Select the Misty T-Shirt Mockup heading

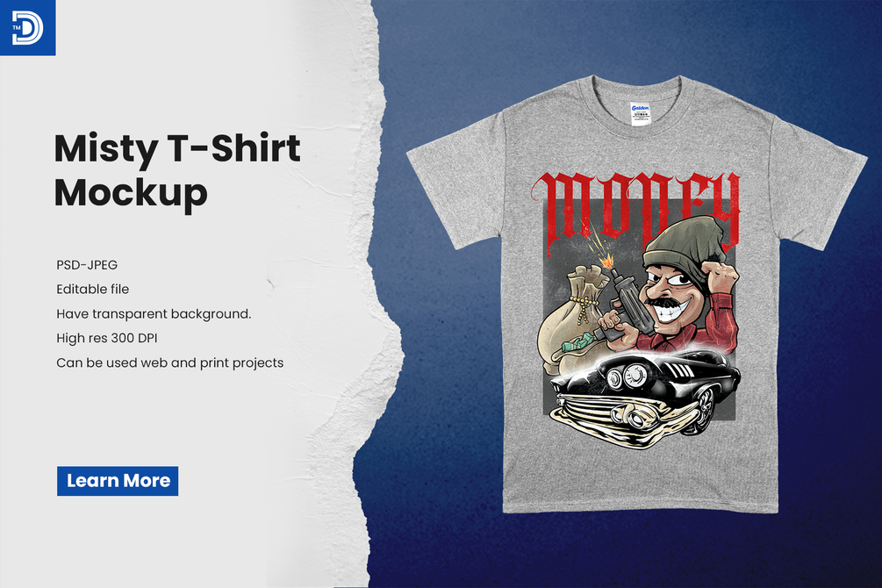point(177,170)
